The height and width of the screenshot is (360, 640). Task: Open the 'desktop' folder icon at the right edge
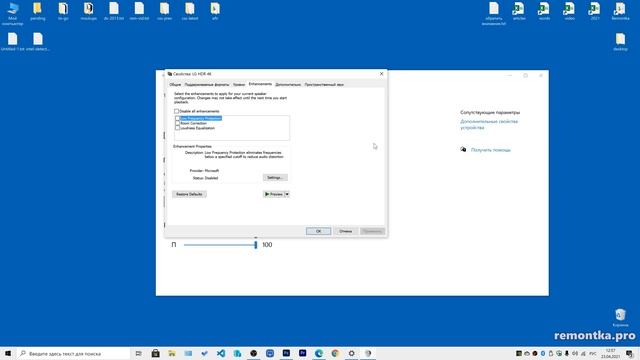(x=620, y=42)
